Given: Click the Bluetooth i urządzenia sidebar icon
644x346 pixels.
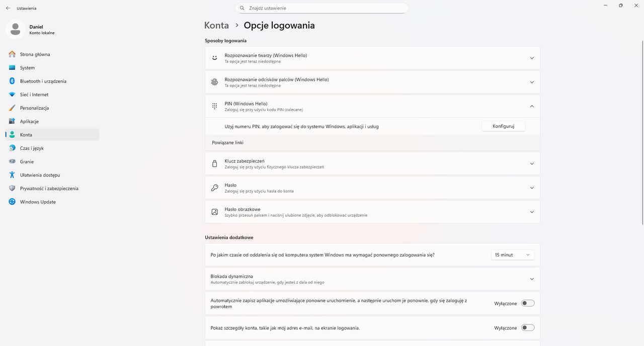Looking at the screenshot, I should coord(12,81).
